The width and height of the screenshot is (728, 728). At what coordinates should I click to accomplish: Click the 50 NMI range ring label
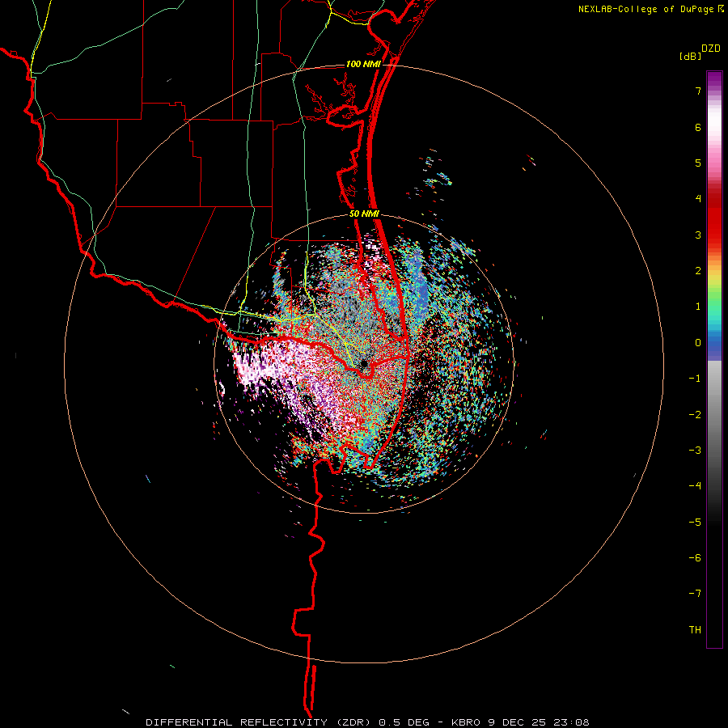(x=364, y=214)
